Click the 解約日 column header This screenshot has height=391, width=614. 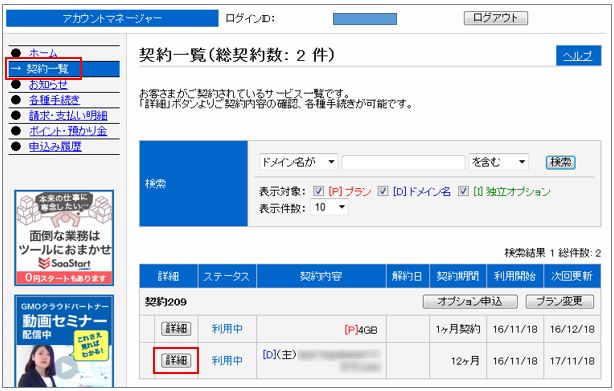pos(407,276)
